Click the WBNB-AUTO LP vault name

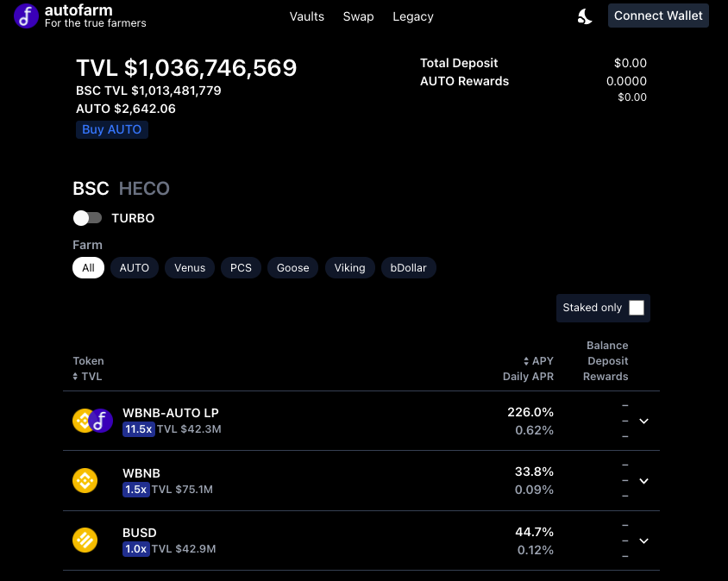point(171,413)
